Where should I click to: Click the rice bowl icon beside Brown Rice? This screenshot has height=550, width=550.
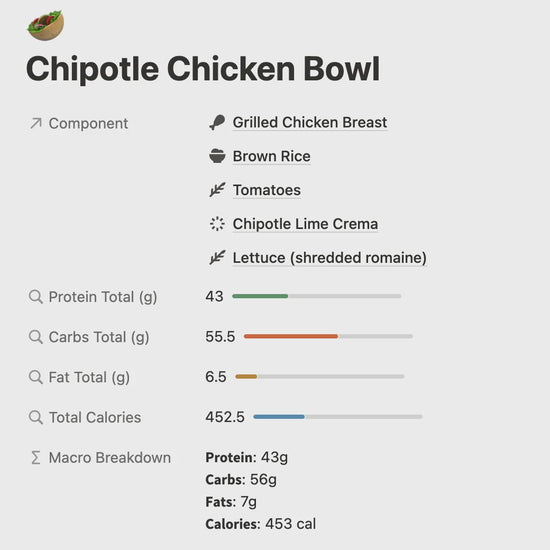coord(217,156)
